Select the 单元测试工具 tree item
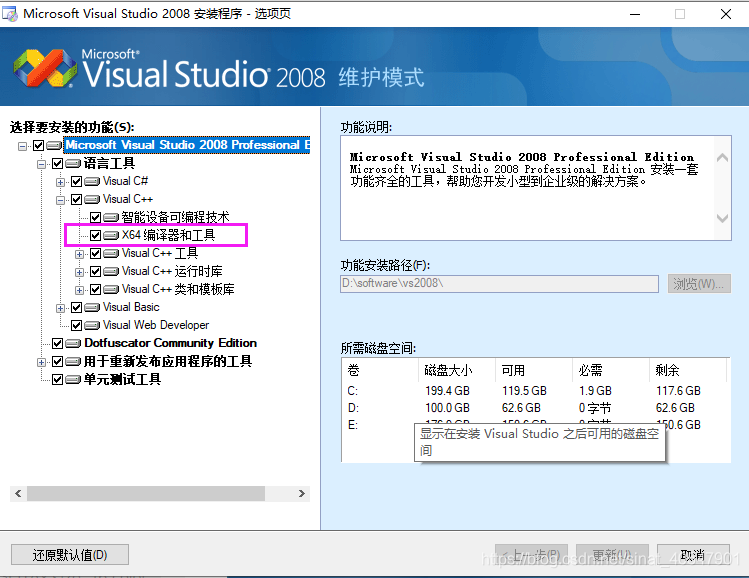Screen dimensions: 749x578 click(122, 379)
